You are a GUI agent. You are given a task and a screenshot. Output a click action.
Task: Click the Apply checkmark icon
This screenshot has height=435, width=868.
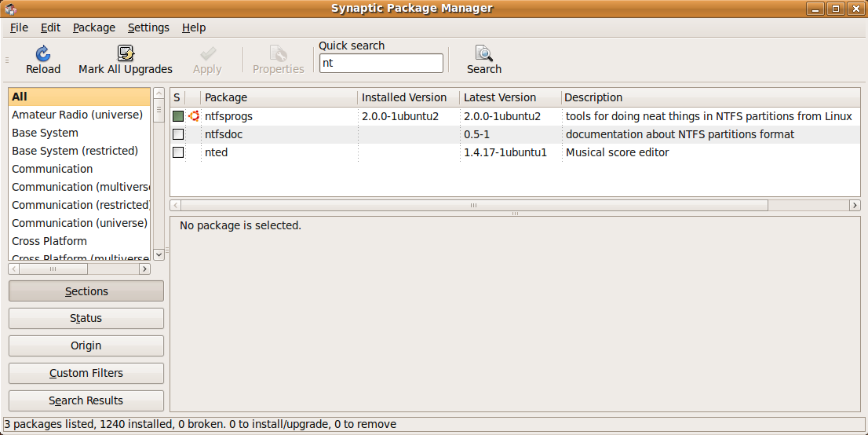click(x=208, y=53)
